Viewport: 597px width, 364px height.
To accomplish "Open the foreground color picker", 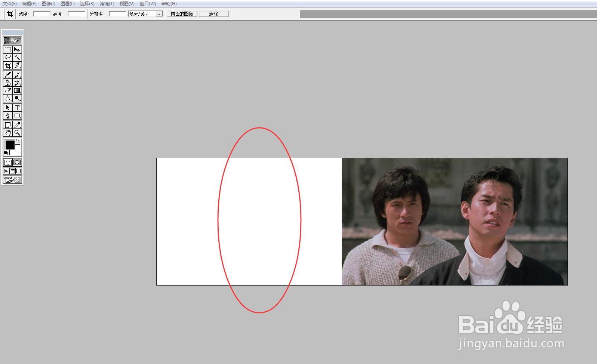I will (x=10, y=145).
